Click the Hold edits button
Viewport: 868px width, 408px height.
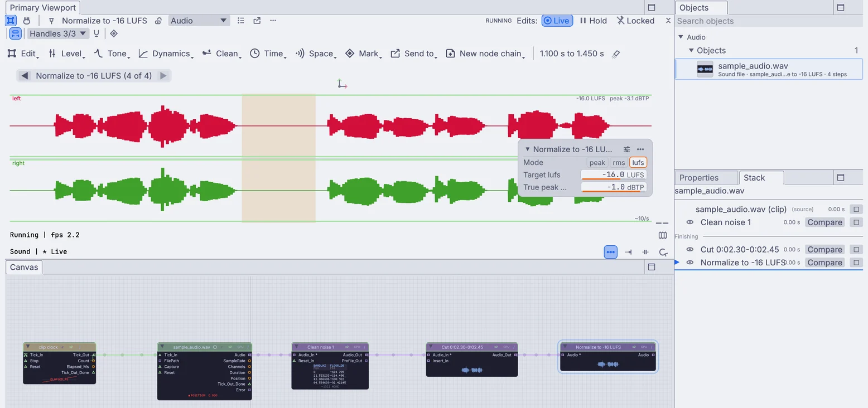(x=593, y=21)
